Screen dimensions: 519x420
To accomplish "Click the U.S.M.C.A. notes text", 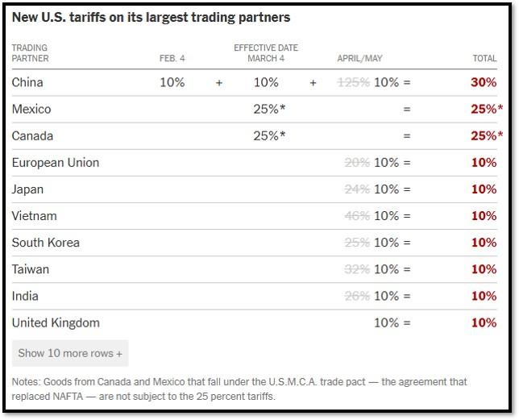I will click(239, 389).
